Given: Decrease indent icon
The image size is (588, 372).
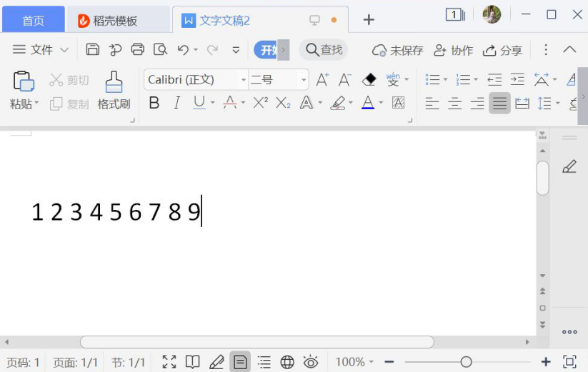Looking at the screenshot, I should (x=494, y=79).
